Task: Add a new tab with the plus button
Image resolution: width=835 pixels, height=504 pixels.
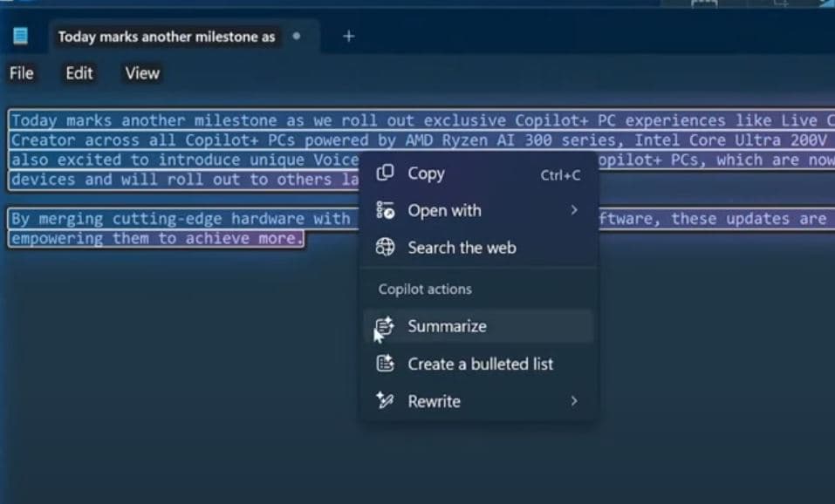Action: (348, 36)
